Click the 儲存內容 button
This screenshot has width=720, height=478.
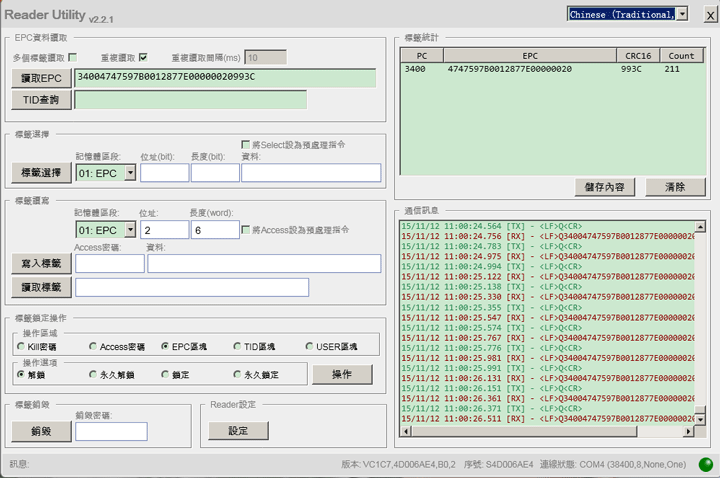tap(605, 187)
